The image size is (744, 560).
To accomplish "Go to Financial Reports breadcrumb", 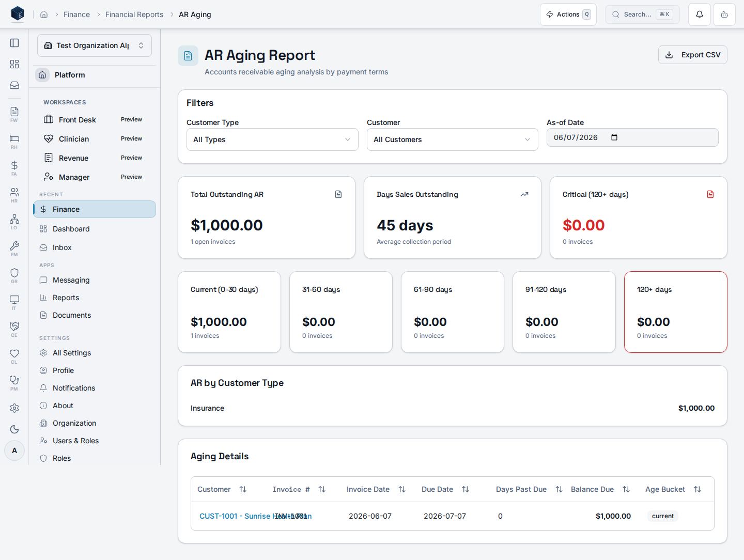I will 134,14.
